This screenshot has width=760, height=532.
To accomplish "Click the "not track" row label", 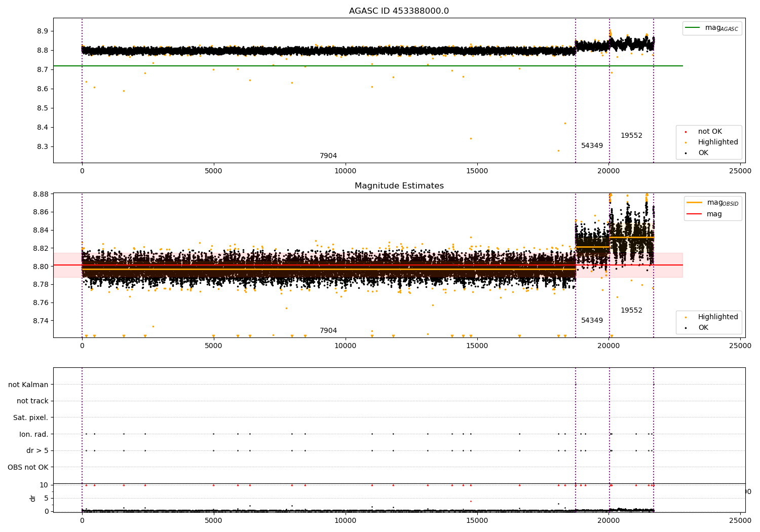I will (x=32, y=401).
